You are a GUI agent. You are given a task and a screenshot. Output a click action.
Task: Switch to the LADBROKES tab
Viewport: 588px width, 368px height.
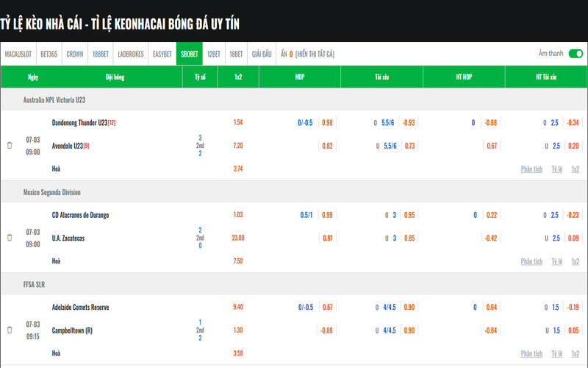tap(131, 54)
